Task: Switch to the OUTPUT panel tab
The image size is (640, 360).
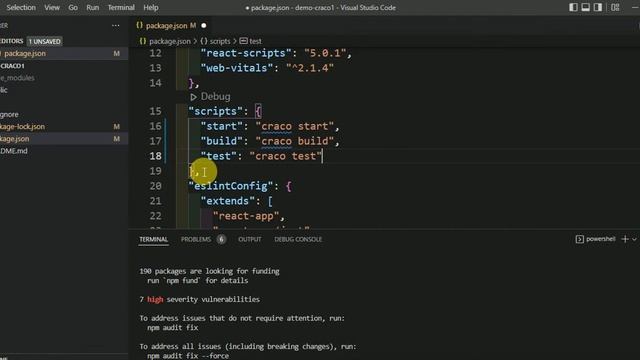Action: pyautogui.click(x=250, y=239)
